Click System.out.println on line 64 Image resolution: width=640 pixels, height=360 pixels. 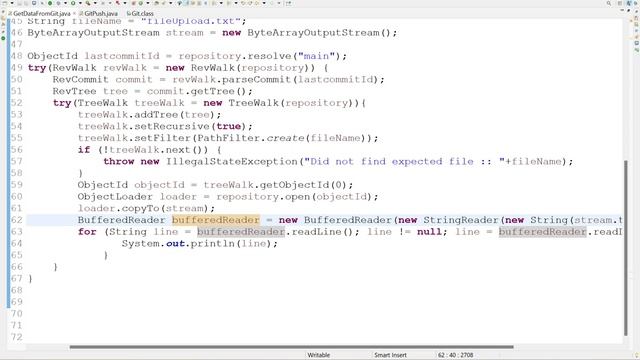tap(178, 244)
